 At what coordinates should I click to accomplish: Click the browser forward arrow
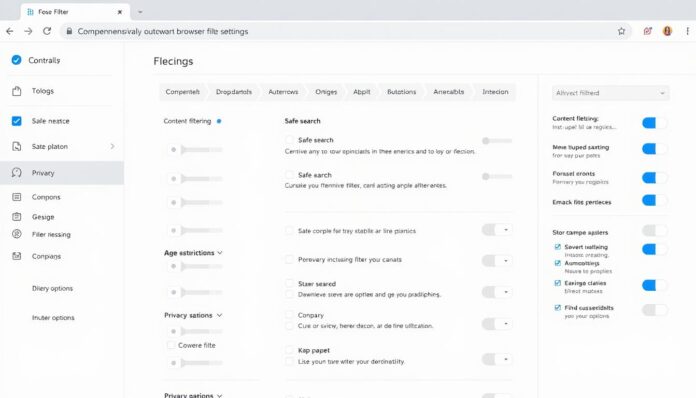[x=28, y=31]
